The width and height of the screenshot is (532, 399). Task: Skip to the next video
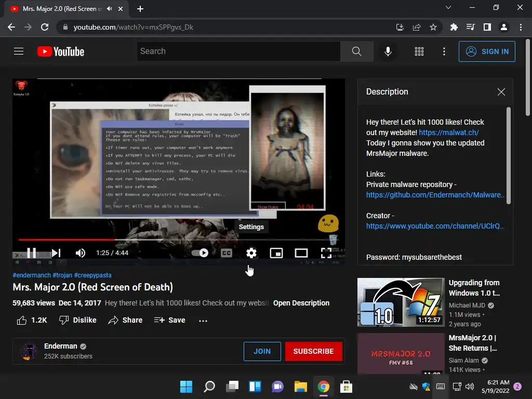56,253
